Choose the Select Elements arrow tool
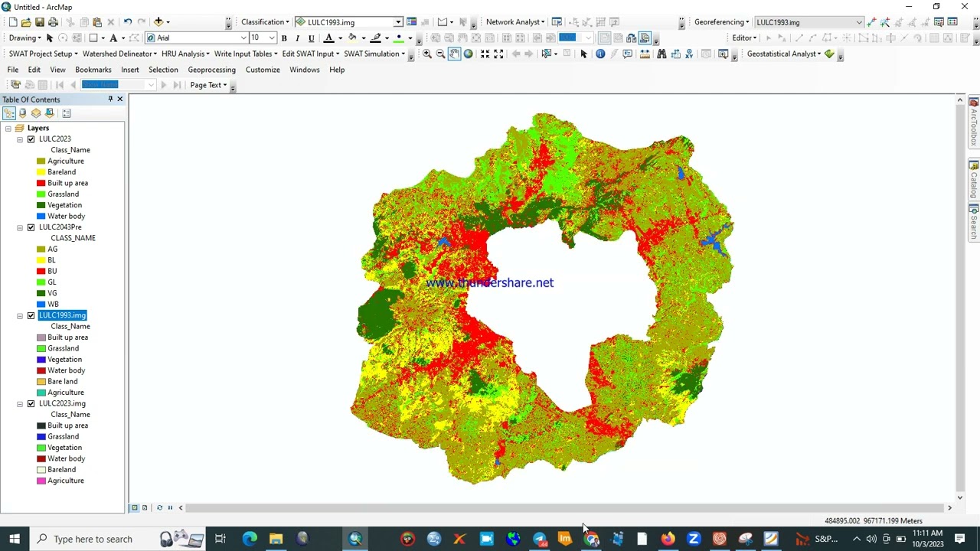 pos(583,54)
